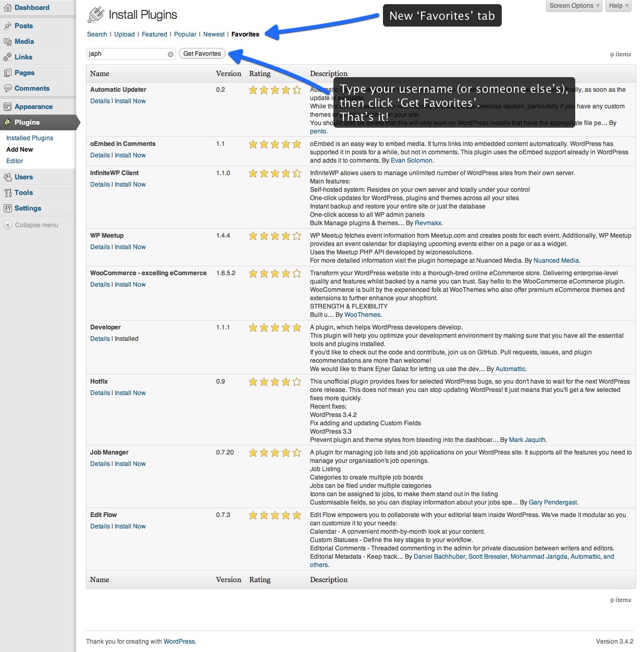View Details for Automatic Updater
Screen dimensions: 644x652
[x=100, y=101]
